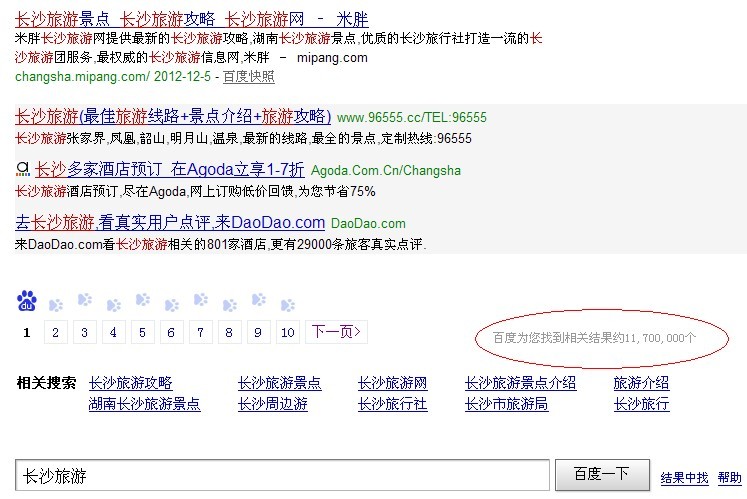This screenshot has height=499, width=747.
Task: Open the 帮助 help link
Action: [730, 477]
